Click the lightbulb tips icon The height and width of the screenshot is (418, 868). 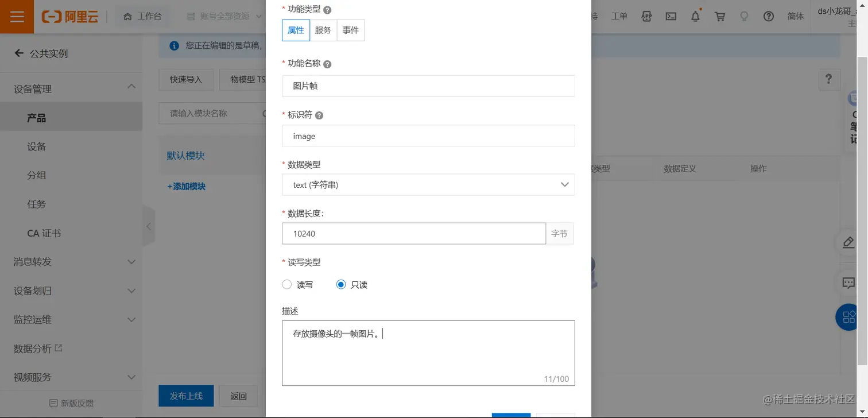click(x=744, y=17)
